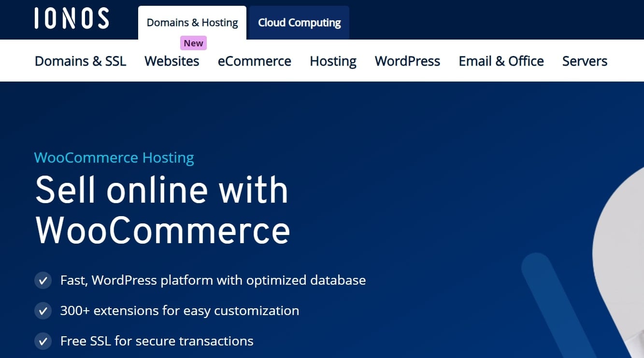Click the WooCommerce Hosting subtitle
Viewport: 644px width, 358px height.
114,158
